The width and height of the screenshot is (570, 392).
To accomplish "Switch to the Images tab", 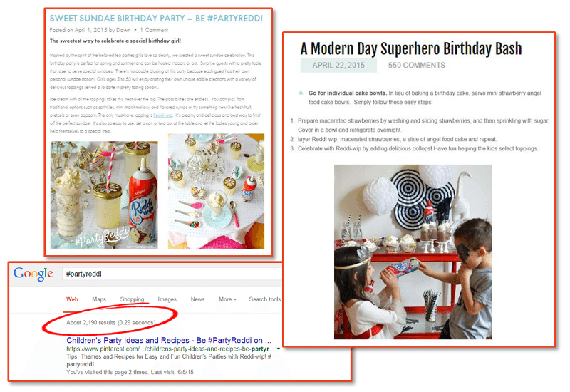I will tap(167, 299).
